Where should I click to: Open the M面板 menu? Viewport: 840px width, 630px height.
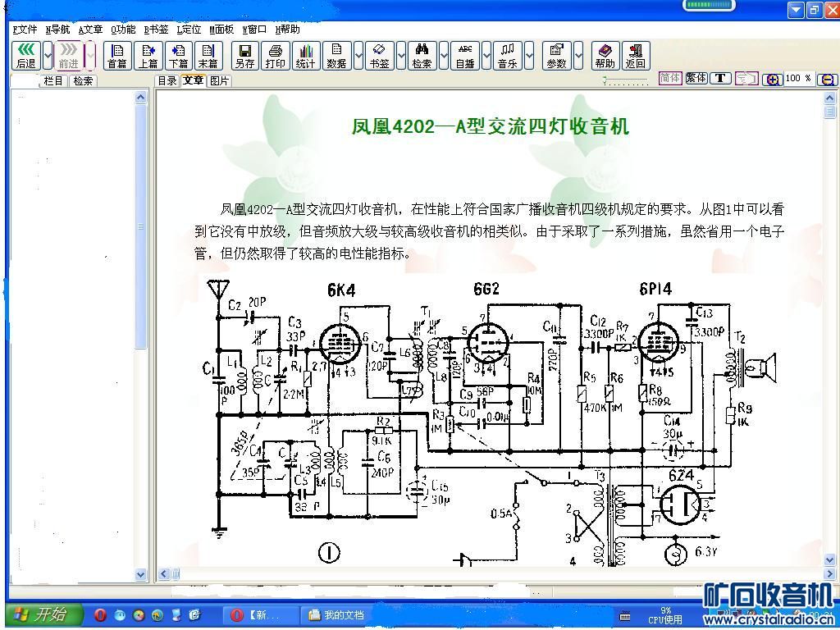click(x=221, y=30)
